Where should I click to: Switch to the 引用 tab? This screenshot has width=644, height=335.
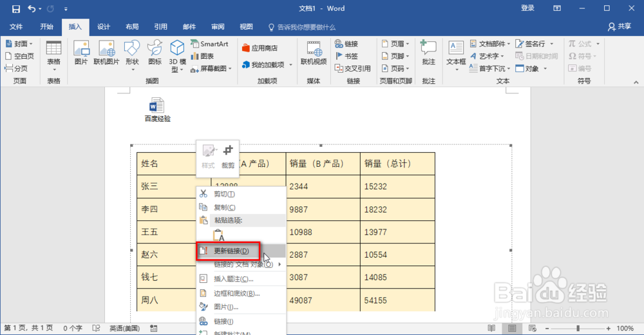tap(160, 26)
